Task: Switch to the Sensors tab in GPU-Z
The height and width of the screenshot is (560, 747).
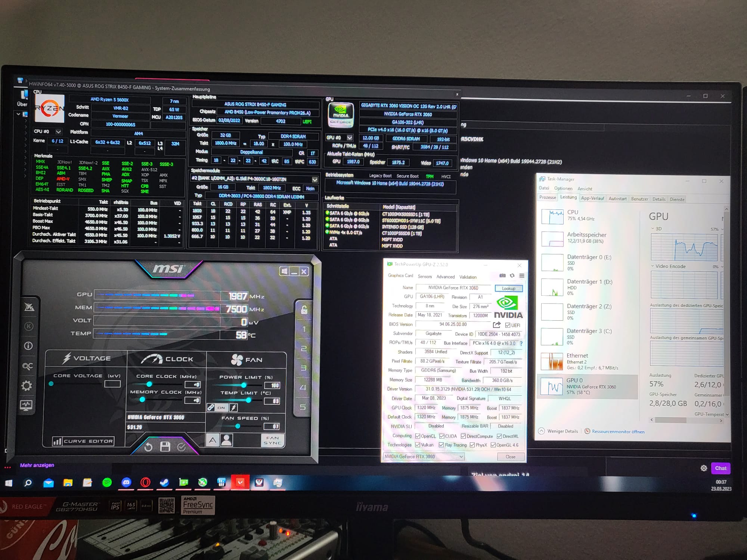Action: 425,277
